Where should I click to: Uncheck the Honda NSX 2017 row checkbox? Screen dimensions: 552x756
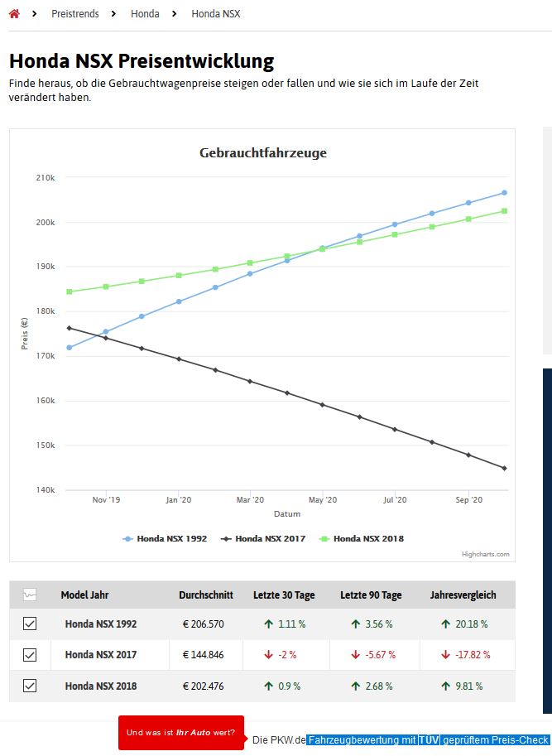tap(30, 655)
